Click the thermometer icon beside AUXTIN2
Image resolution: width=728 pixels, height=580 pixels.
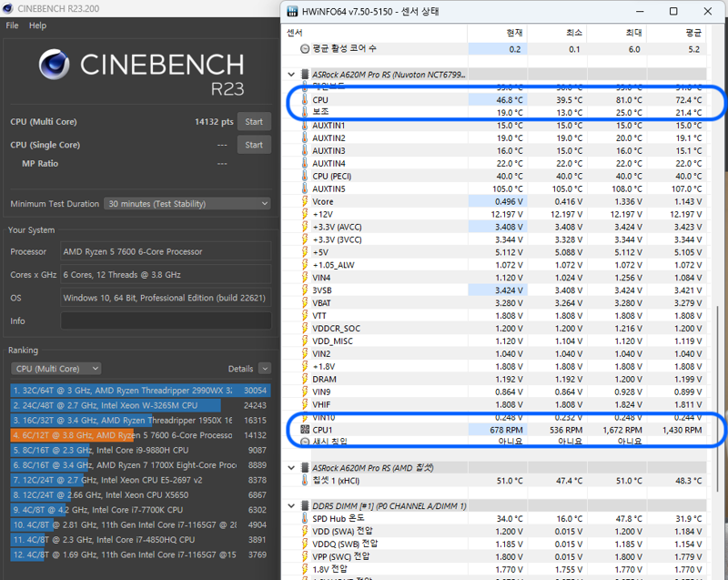point(305,137)
